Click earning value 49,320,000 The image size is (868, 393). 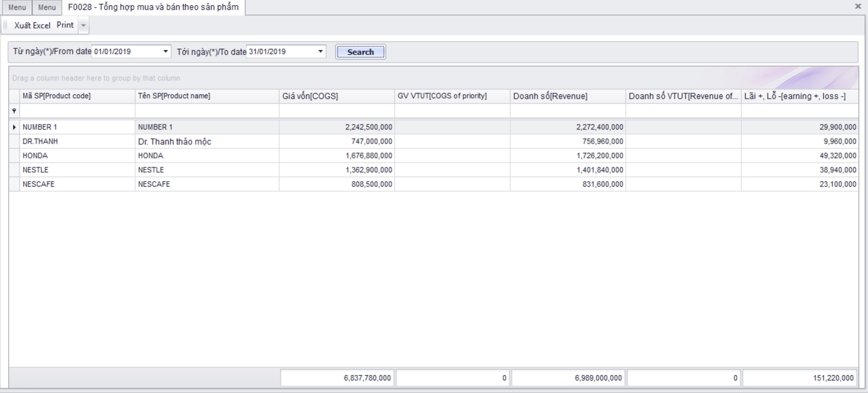[838, 155]
